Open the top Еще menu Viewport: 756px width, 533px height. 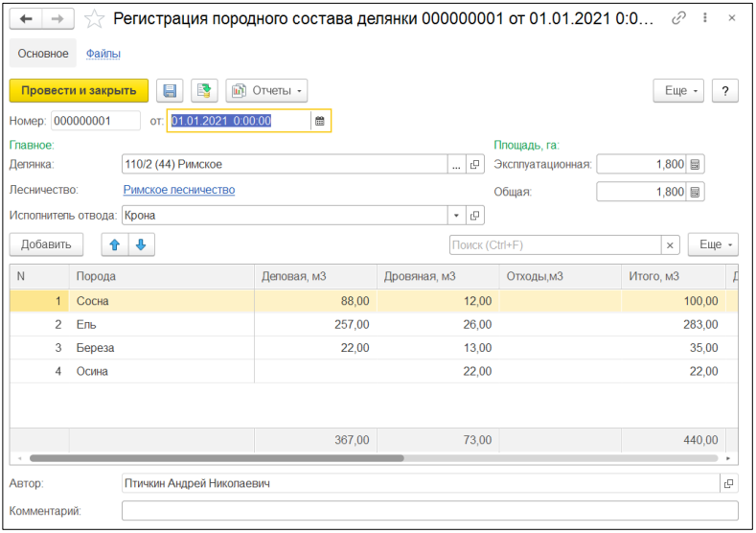[678, 90]
